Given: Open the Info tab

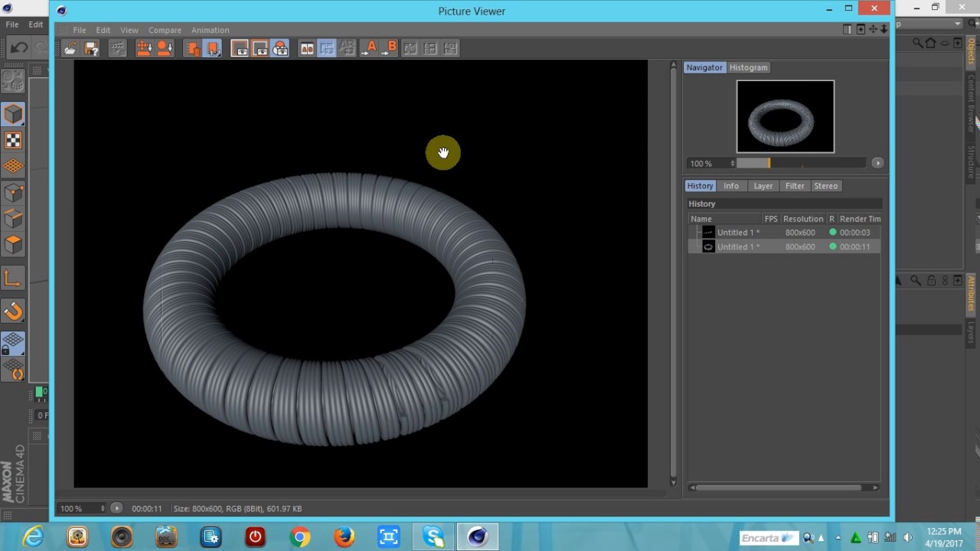Looking at the screenshot, I should [731, 186].
